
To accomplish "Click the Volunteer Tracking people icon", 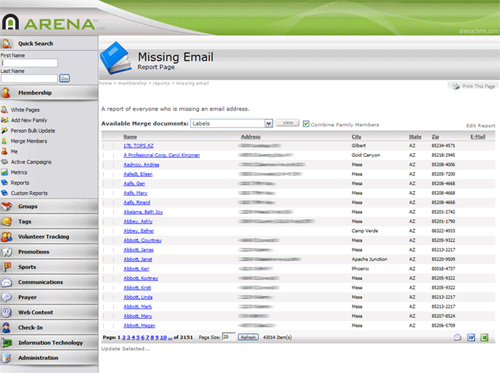I will click(x=6, y=237).
